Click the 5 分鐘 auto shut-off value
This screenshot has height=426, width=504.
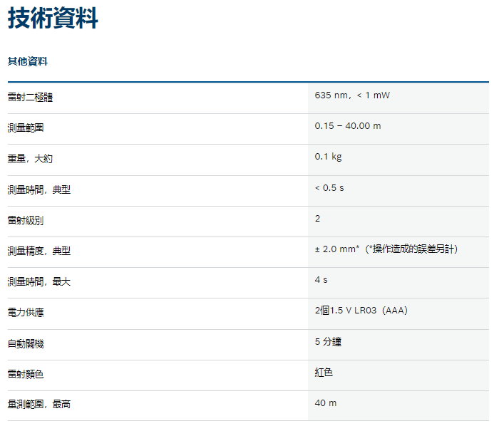328,342
